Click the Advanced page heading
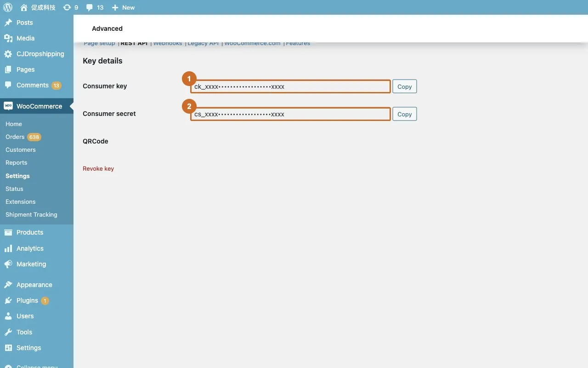This screenshot has width=588, height=368. (x=107, y=29)
